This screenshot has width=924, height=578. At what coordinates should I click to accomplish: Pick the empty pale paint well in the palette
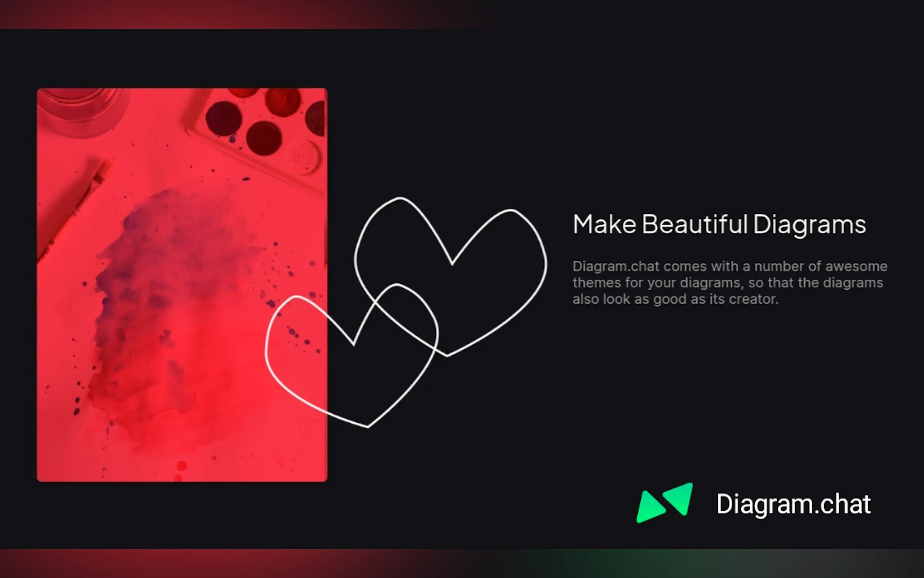(306, 157)
